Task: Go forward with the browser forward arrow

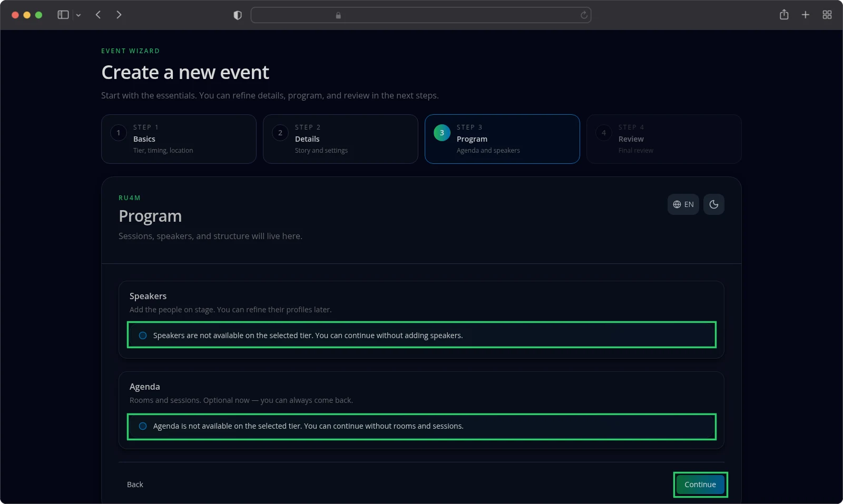Action: [119, 15]
